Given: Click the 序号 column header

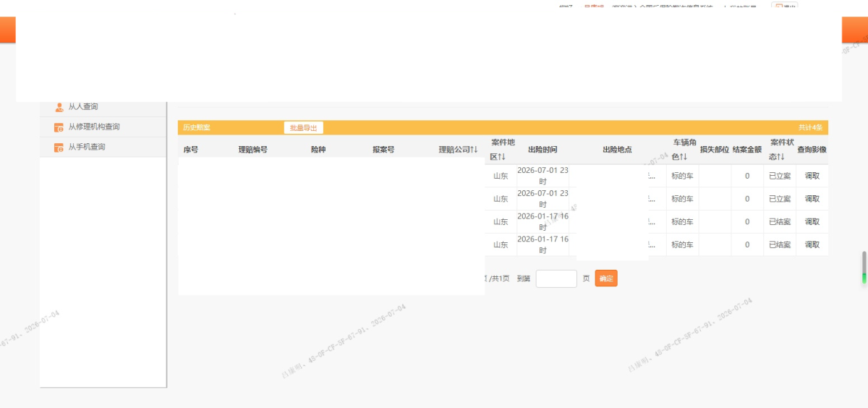Looking at the screenshot, I should [x=191, y=150].
